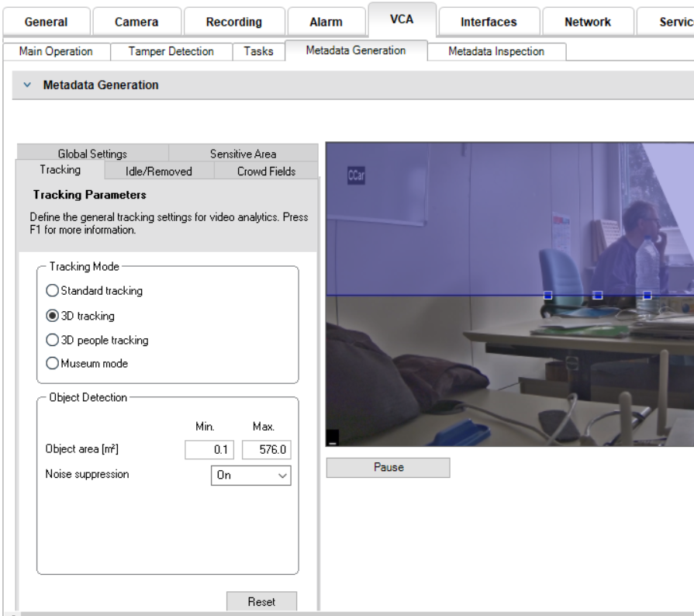
Task: Open the Noise suppression dropdown
Action: click(x=250, y=476)
